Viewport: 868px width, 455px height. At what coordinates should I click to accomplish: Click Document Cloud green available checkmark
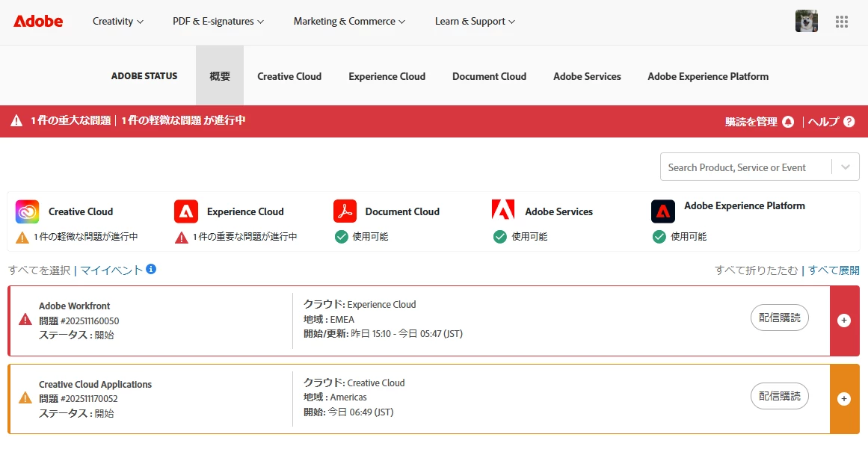point(341,237)
